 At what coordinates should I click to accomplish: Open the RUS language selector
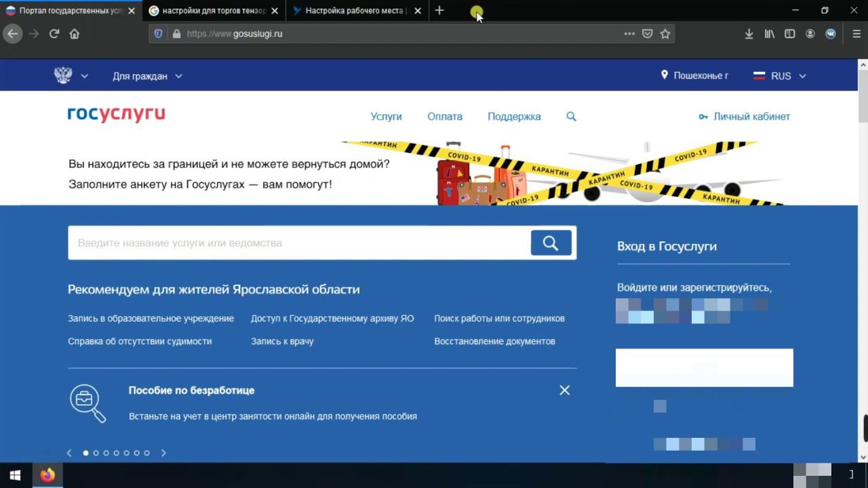(780, 76)
